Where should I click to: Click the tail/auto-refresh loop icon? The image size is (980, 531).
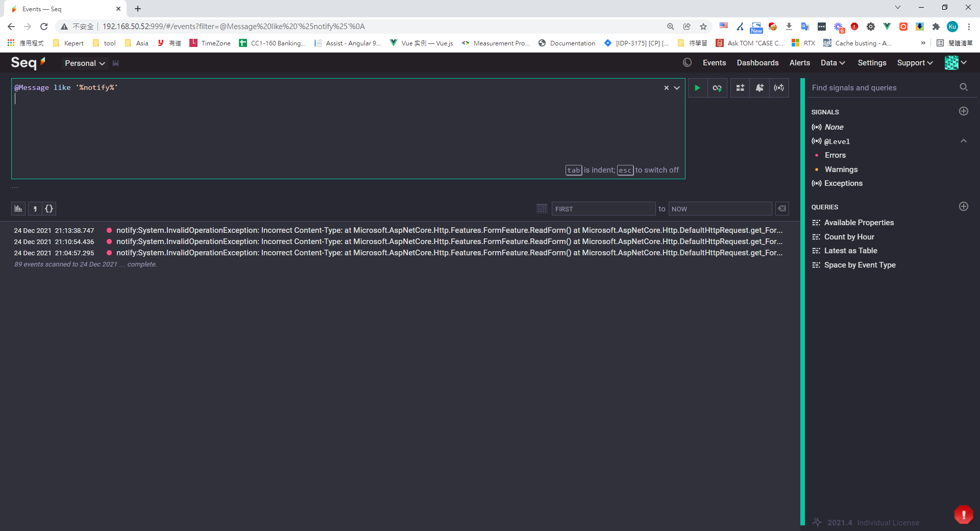[717, 88]
